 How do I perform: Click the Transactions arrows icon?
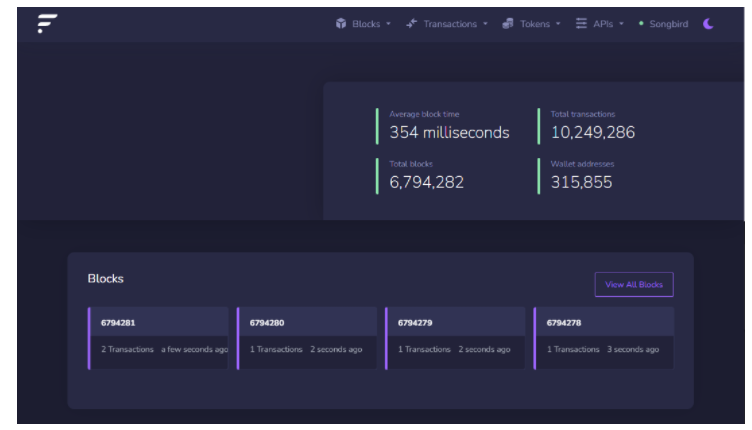(x=411, y=24)
